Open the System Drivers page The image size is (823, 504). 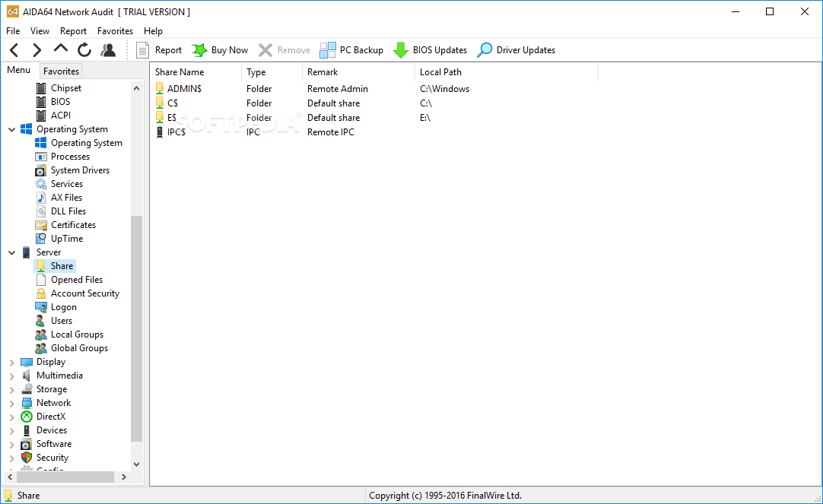[80, 170]
